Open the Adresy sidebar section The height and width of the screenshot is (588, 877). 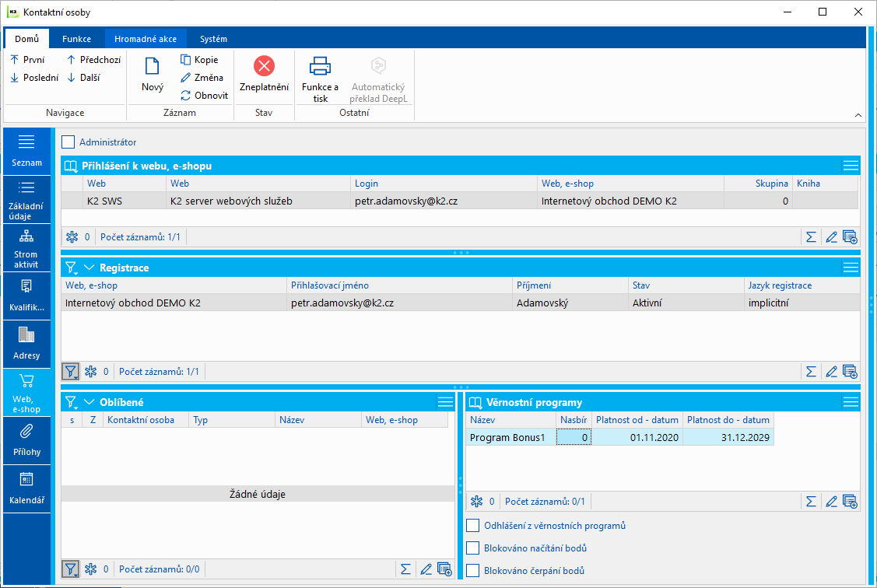click(26, 343)
